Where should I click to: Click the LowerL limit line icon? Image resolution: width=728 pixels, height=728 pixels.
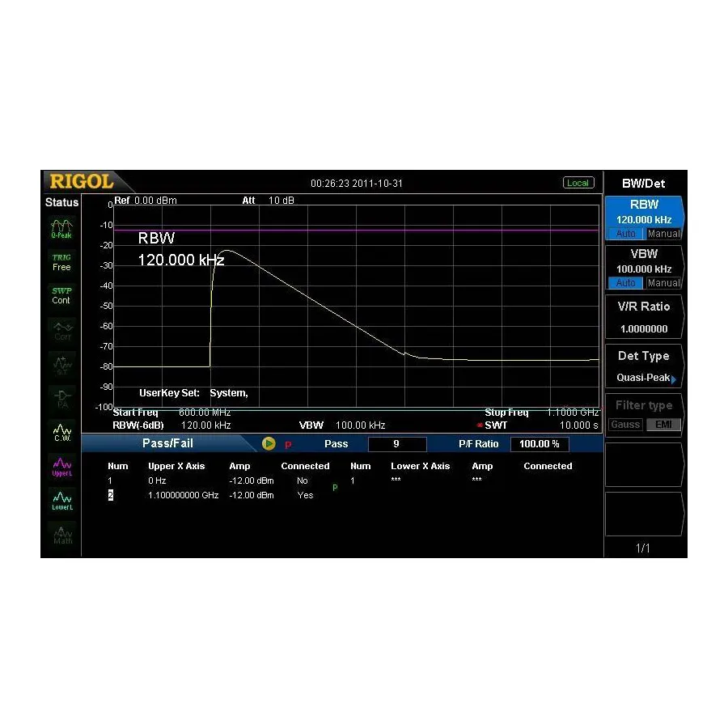[61, 499]
